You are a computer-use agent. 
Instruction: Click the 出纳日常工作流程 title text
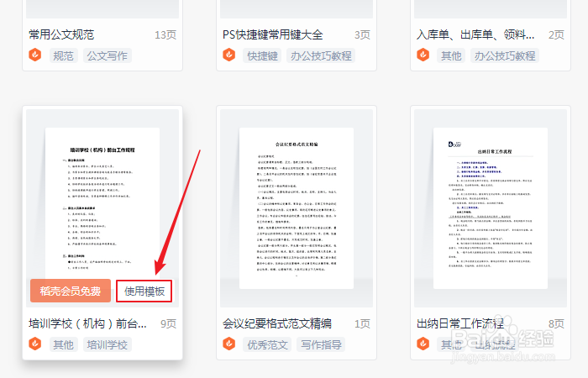coord(459,323)
